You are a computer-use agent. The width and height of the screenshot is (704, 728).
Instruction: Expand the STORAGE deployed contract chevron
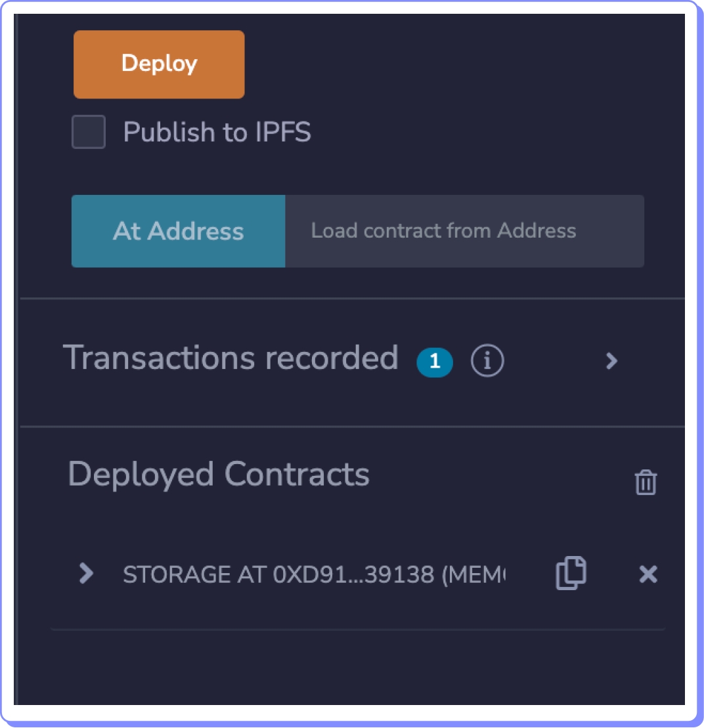86,574
